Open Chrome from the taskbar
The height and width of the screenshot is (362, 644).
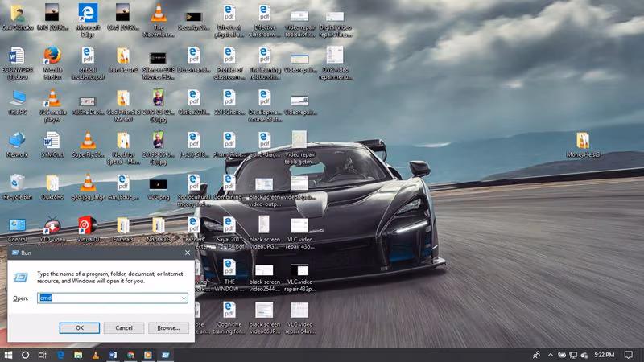[130, 355]
